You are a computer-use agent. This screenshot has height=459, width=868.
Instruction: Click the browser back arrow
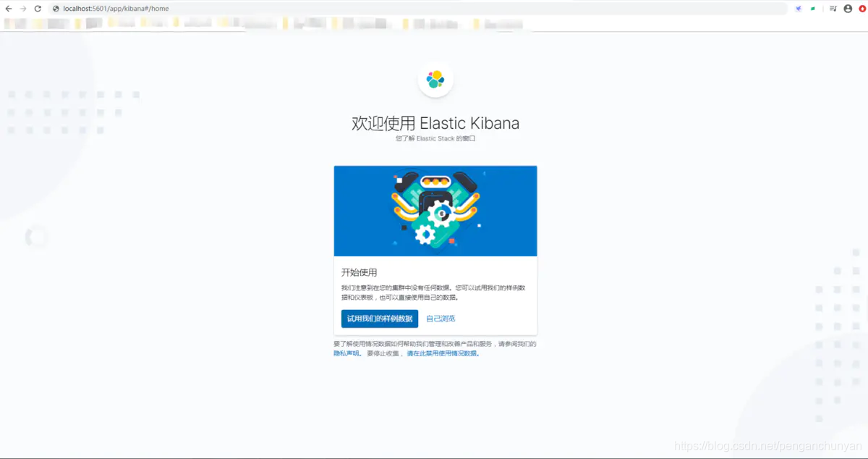tap(9, 9)
